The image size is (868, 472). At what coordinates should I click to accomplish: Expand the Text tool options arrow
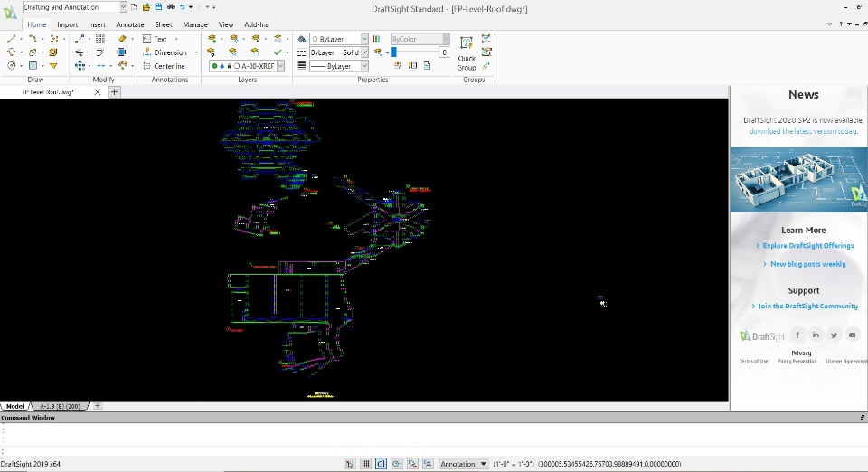(x=176, y=39)
